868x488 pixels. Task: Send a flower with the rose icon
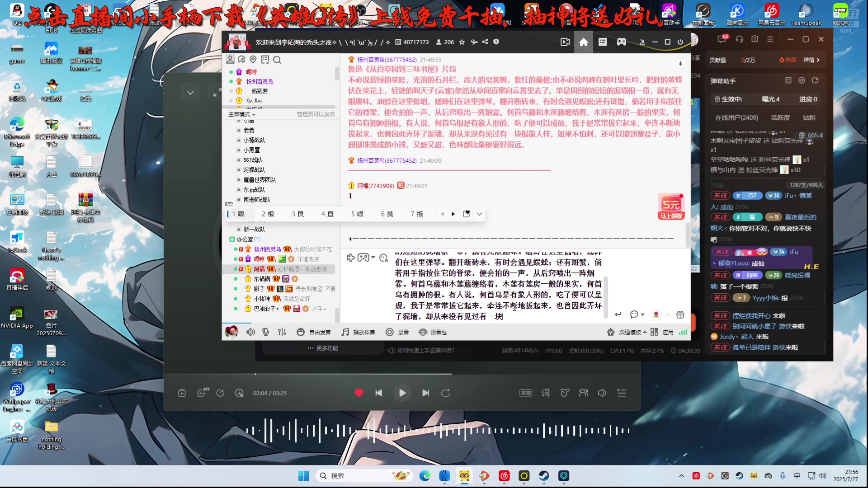click(656, 314)
